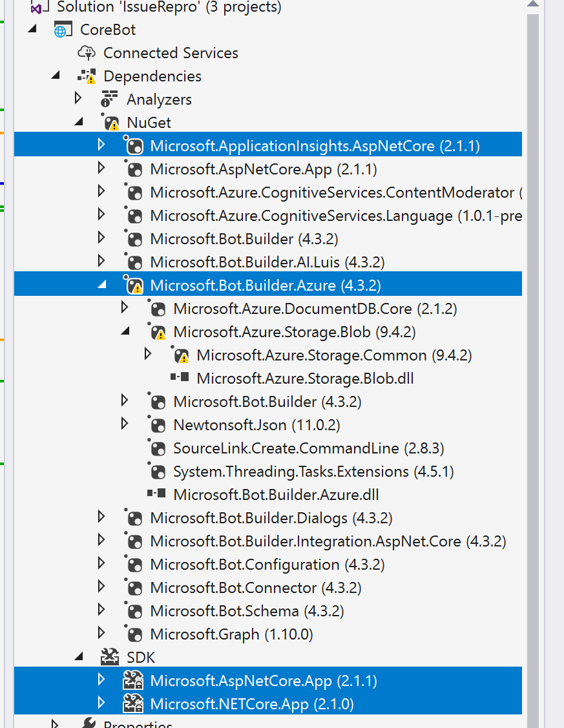The image size is (564, 728).
Task: Click the SDK Microsoft.AspNetCore.App icon
Action: click(133, 680)
